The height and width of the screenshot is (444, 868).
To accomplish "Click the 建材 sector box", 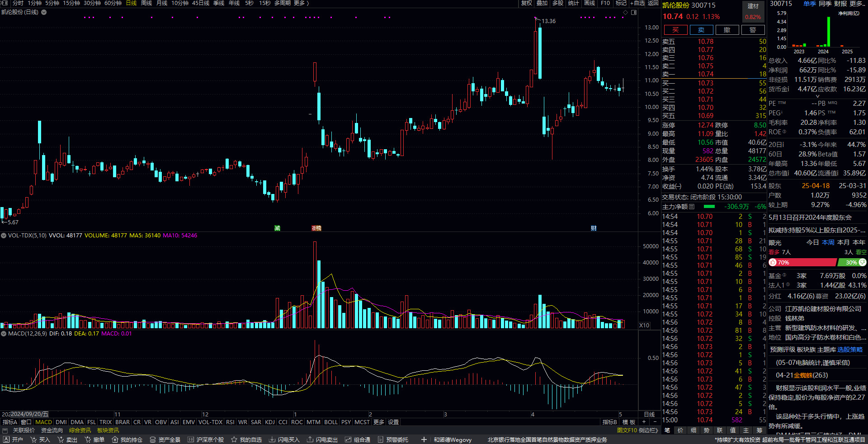I will (753, 12).
